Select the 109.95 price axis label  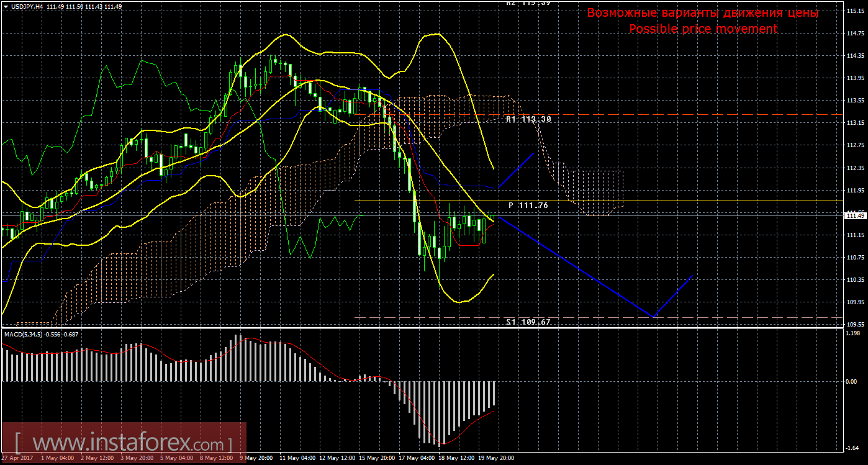[856, 302]
